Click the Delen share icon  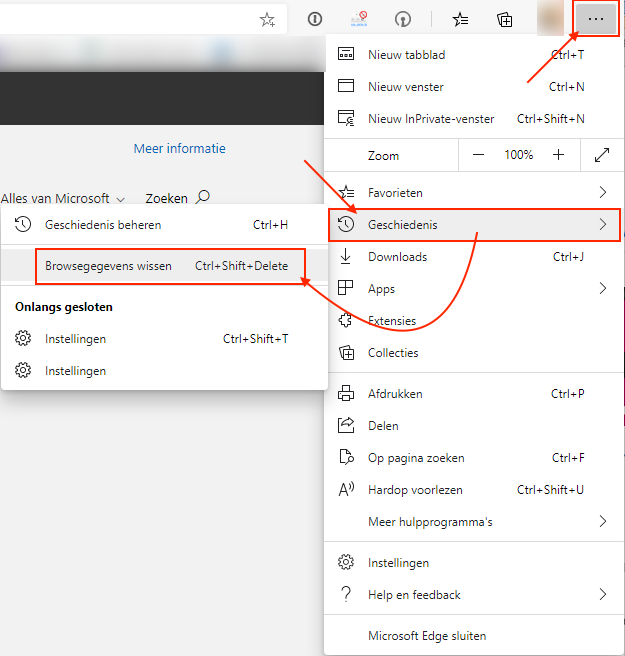[346, 425]
